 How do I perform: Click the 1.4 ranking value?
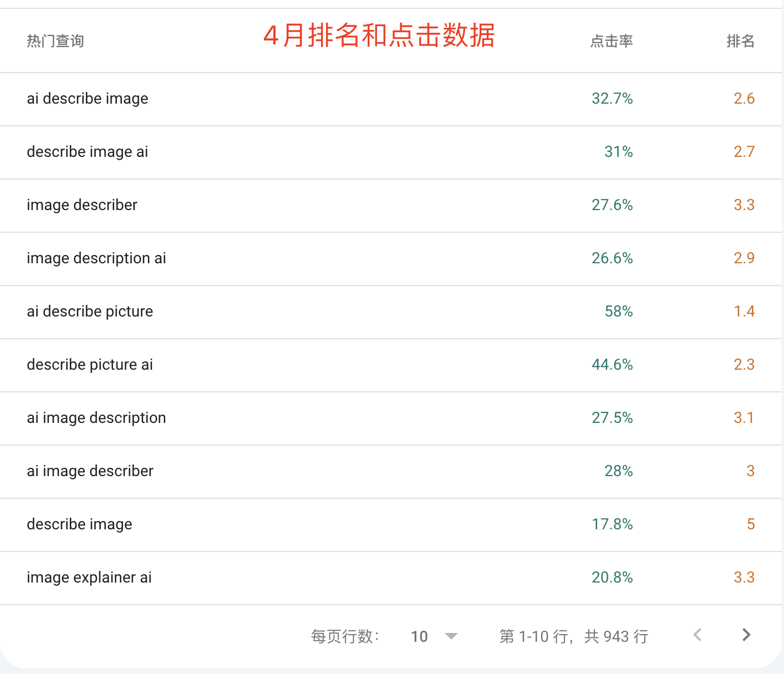click(x=745, y=312)
